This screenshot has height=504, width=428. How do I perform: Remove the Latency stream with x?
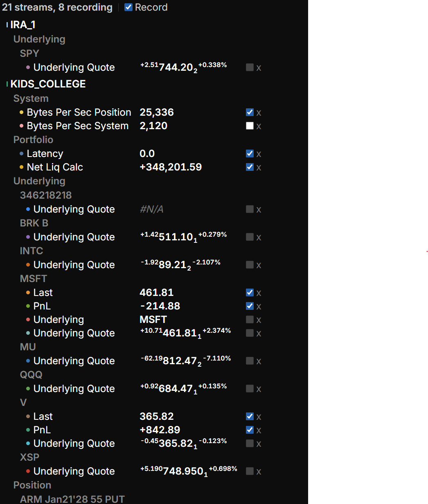click(259, 154)
